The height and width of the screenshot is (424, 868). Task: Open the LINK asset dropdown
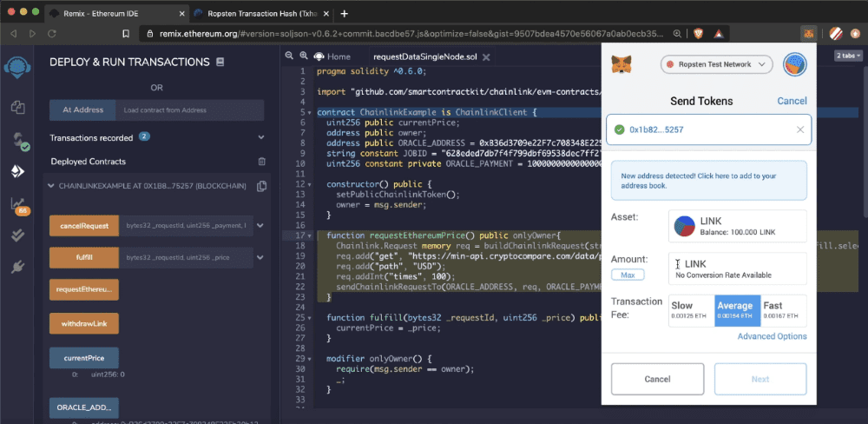(737, 226)
